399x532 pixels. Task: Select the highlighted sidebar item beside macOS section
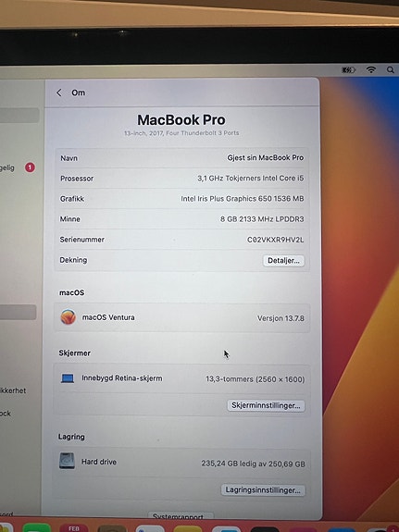18,312
